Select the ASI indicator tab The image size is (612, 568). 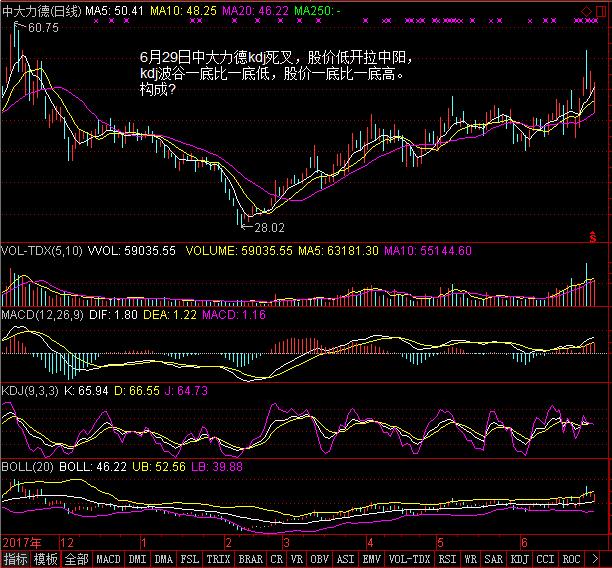(x=345, y=559)
